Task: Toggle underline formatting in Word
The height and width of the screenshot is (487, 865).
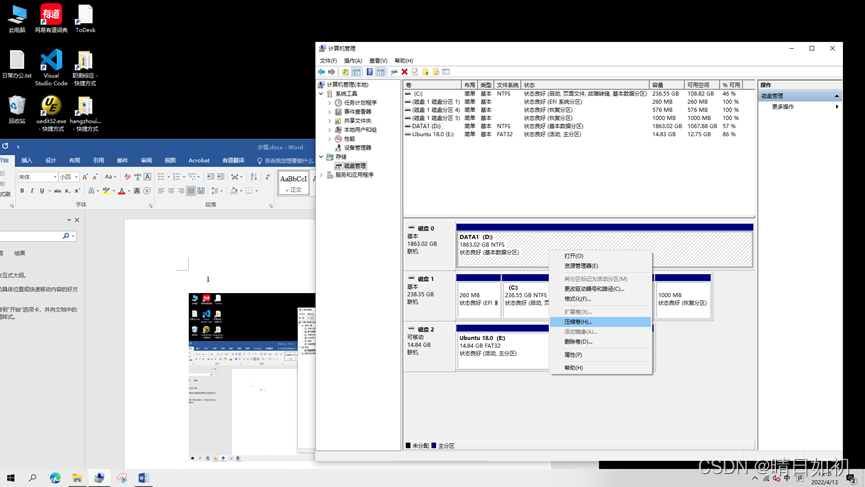Action: 42,191
